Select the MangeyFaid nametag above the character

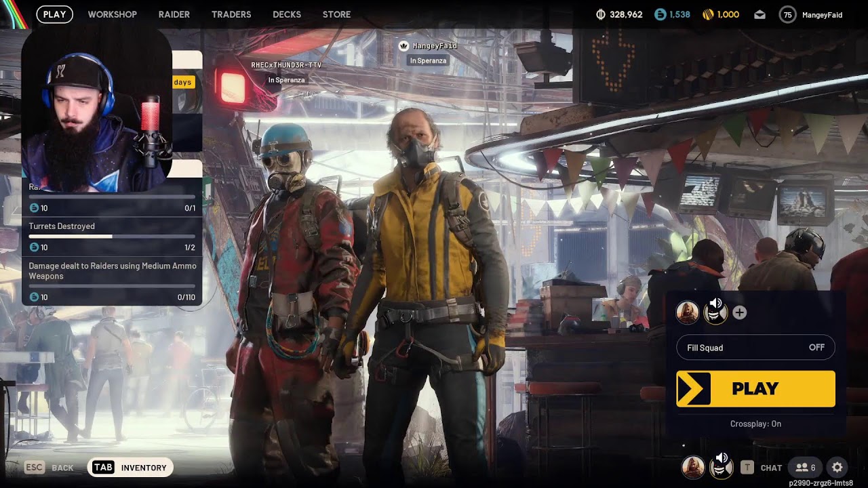(435, 45)
